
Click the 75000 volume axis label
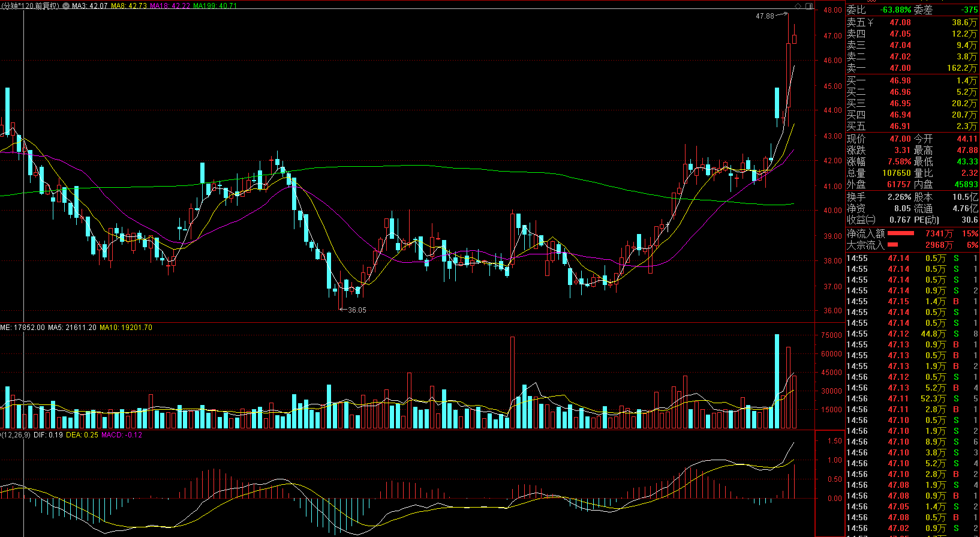[x=831, y=335]
